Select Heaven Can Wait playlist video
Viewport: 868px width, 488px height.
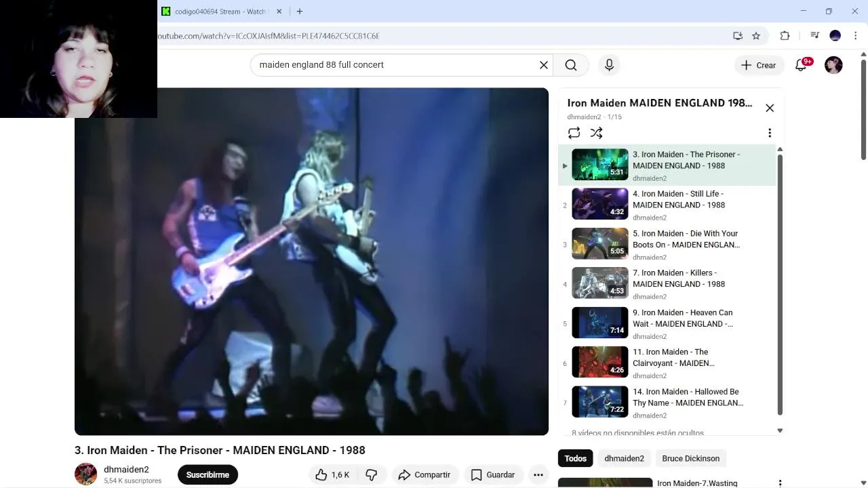[667, 323]
